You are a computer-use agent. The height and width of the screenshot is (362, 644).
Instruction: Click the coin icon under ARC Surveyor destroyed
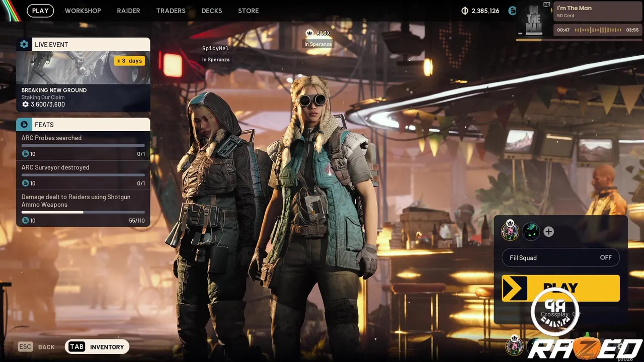point(25,183)
